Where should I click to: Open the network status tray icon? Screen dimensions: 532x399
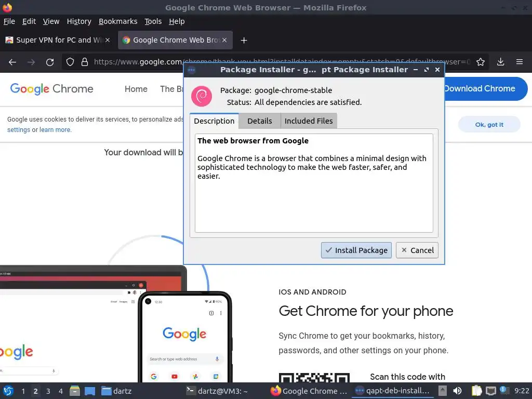(x=490, y=391)
